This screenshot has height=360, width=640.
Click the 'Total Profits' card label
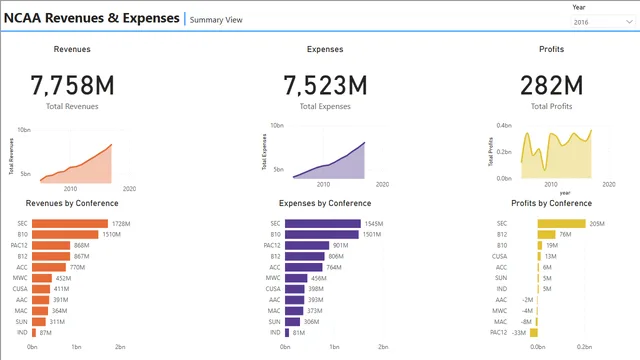(551, 106)
